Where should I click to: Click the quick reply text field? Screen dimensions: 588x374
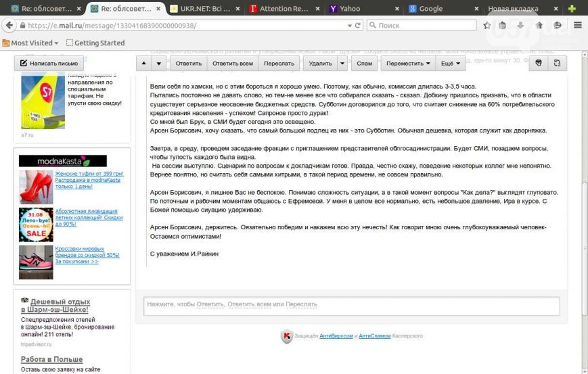[x=351, y=305]
